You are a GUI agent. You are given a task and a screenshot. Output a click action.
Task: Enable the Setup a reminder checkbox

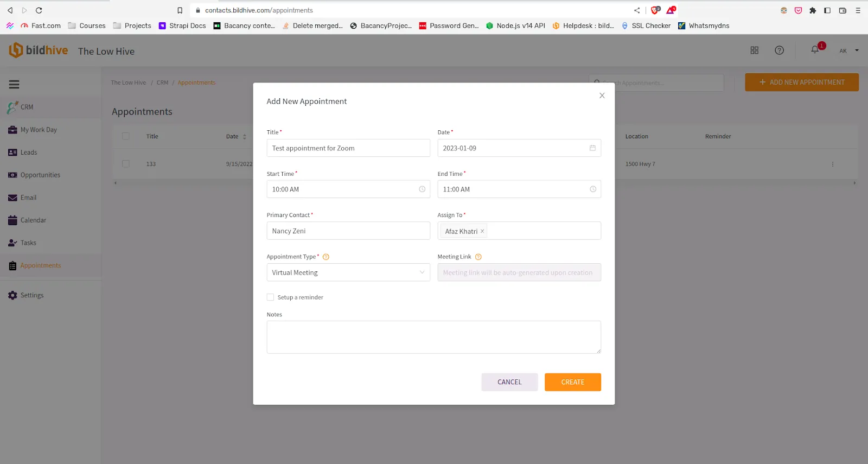coord(270,297)
